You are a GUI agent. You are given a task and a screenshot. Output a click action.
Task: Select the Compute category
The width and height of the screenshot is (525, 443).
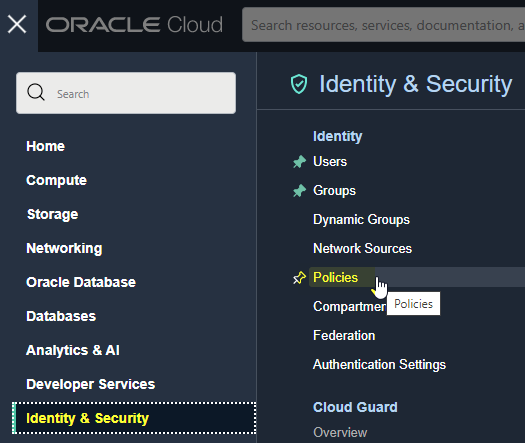tap(56, 180)
